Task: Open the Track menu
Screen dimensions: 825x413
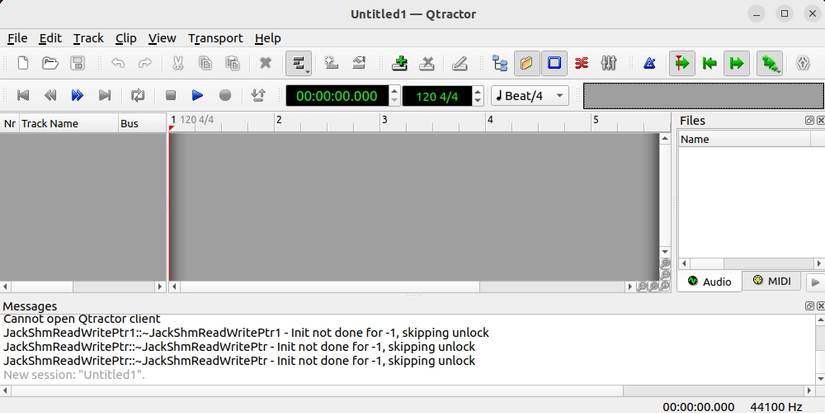Action: tap(88, 38)
